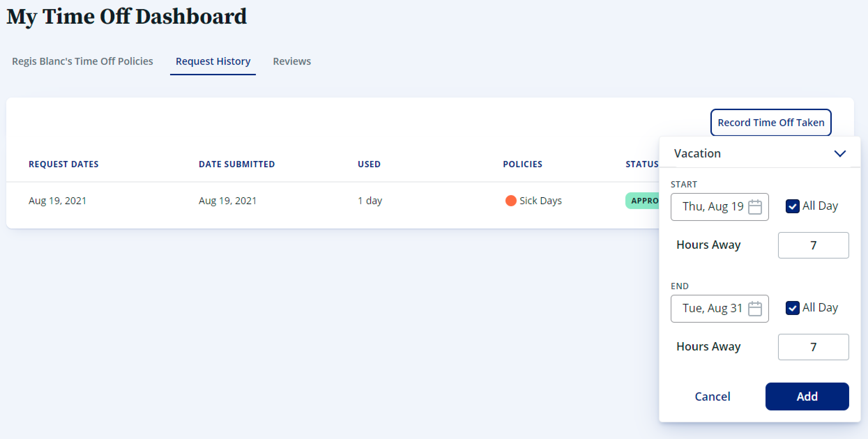The height and width of the screenshot is (439, 868).
Task: Switch to Regis Blanc's Time Off Policies tab
Action: click(x=83, y=61)
